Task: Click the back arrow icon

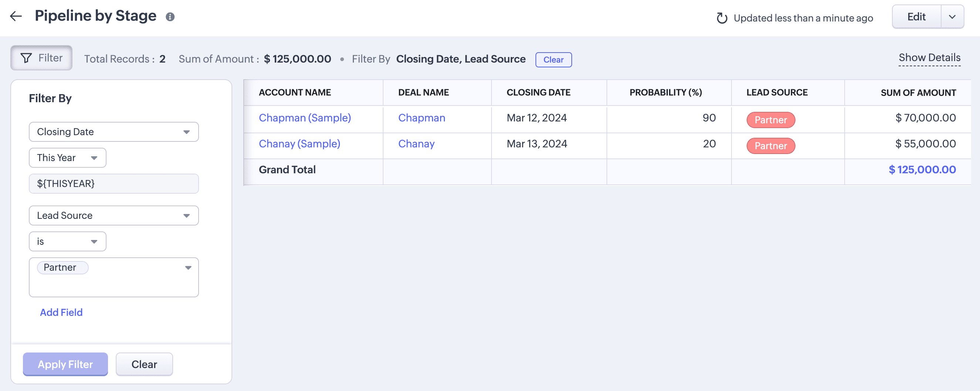Action: [x=16, y=16]
